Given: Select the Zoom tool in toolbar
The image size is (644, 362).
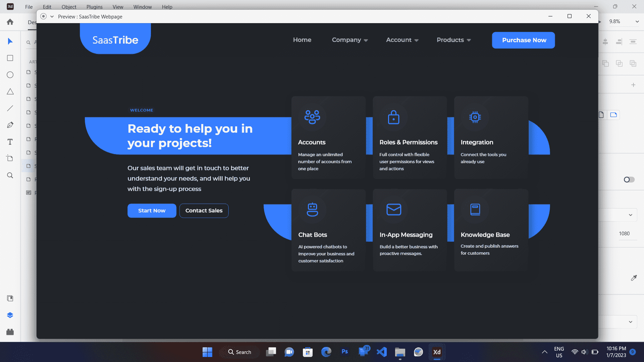Looking at the screenshot, I should point(10,175).
